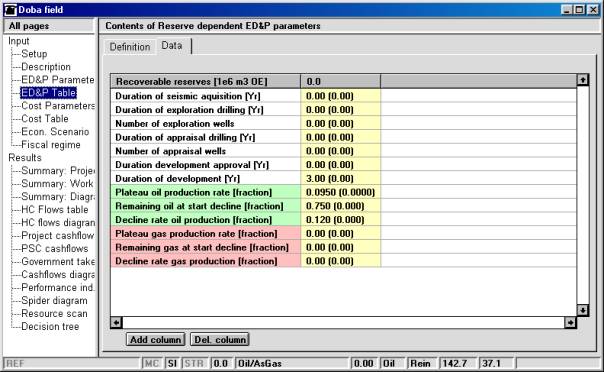Viewport: 604px width, 372px height.
Task: Select Plateau oil production rate value 0.0950
Action: coord(341,193)
